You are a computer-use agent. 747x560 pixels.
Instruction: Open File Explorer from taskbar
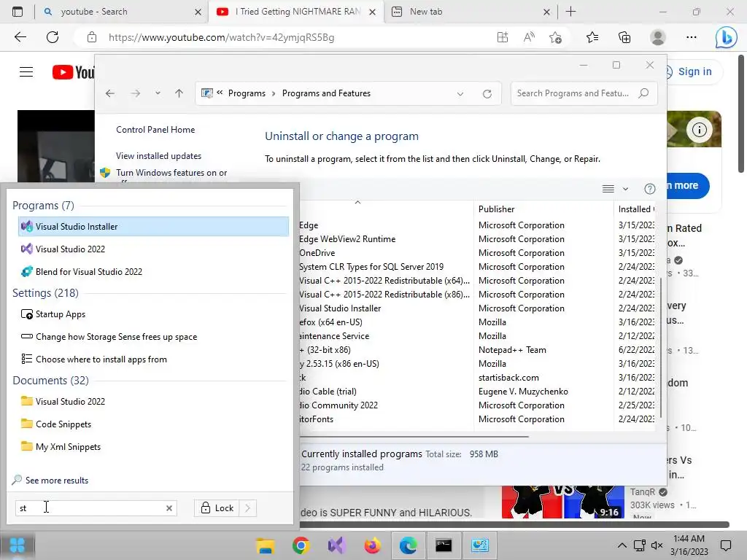(265, 545)
